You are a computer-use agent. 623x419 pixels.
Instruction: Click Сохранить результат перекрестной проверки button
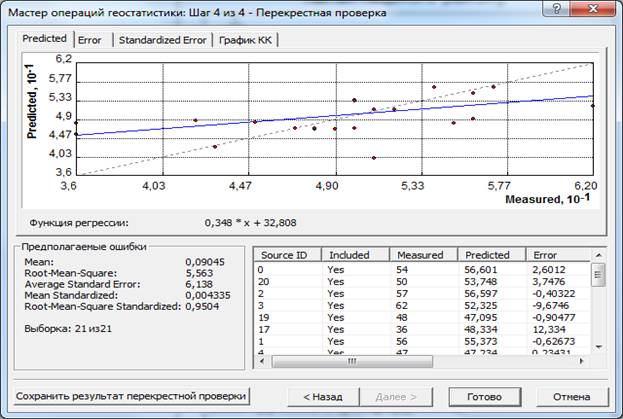pos(131,396)
